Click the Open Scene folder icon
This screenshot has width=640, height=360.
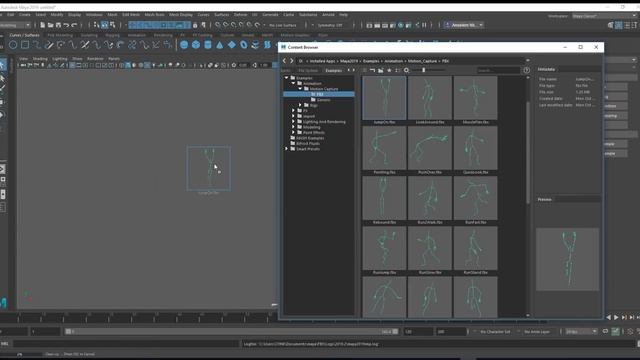click(50, 25)
